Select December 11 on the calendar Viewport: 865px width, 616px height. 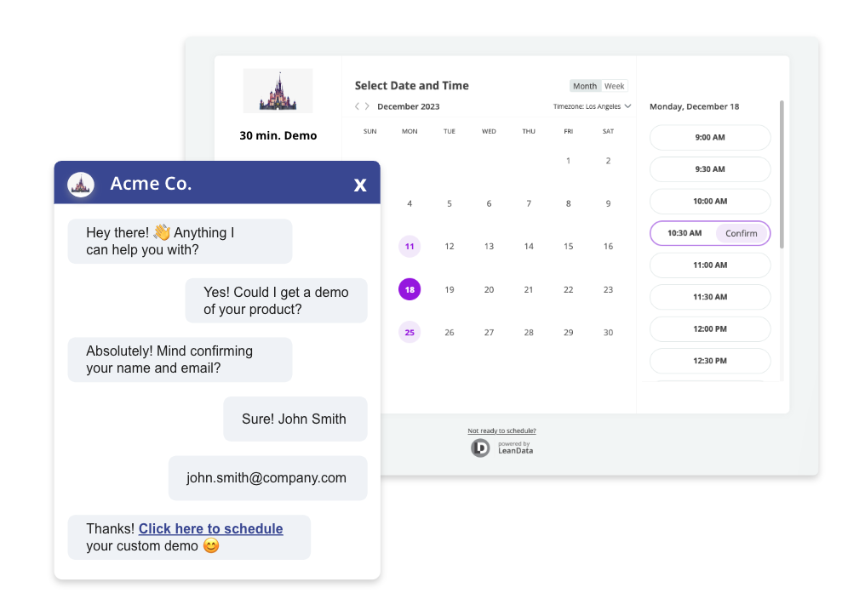click(x=410, y=247)
